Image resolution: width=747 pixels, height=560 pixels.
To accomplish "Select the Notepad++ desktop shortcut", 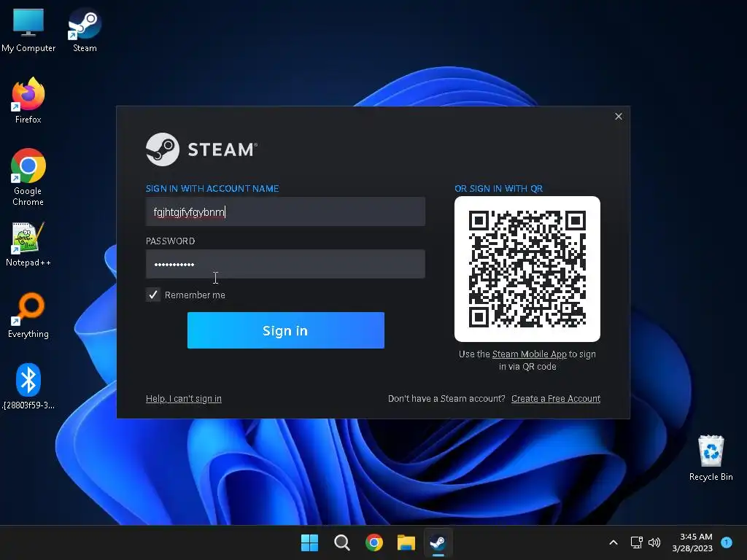I will [28, 244].
